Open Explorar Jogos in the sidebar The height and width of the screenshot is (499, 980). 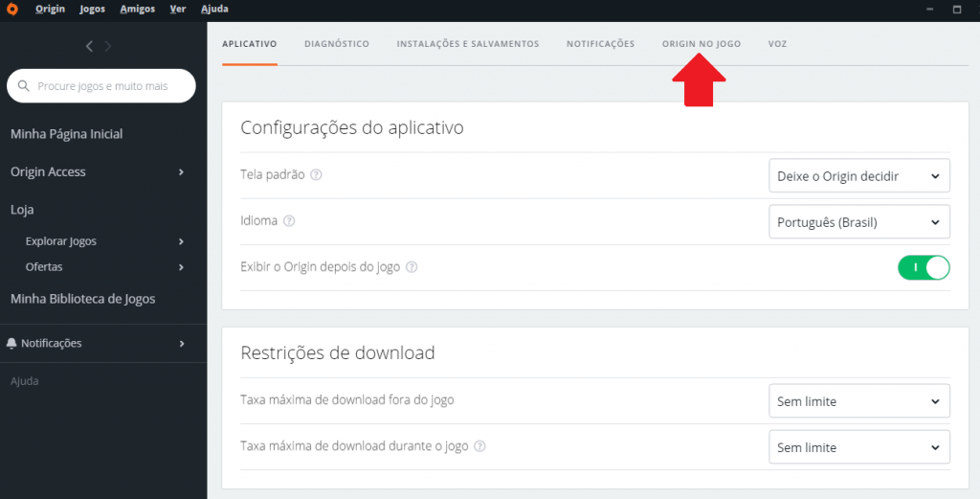click(x=60, y=241)
